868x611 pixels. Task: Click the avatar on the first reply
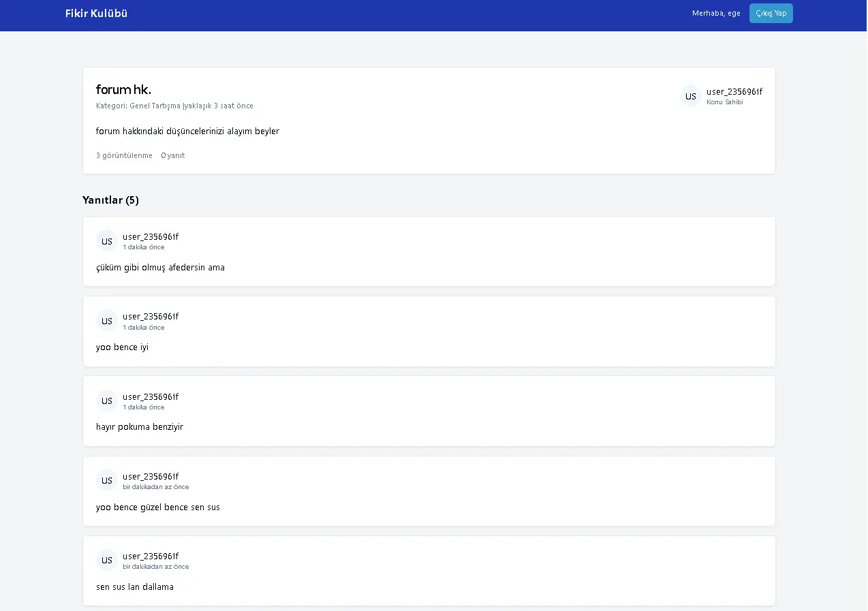[x=107, y=241]
